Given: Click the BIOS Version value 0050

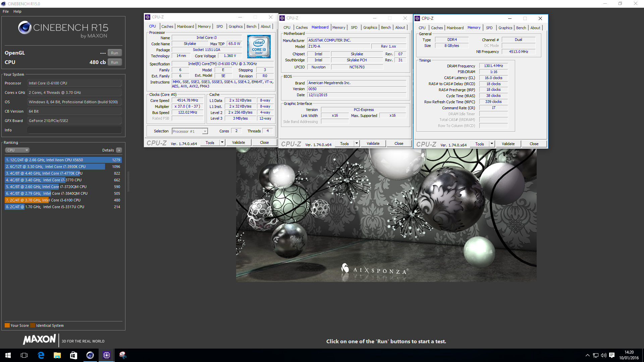Looking at the screenshot, I should pos(357,89).
